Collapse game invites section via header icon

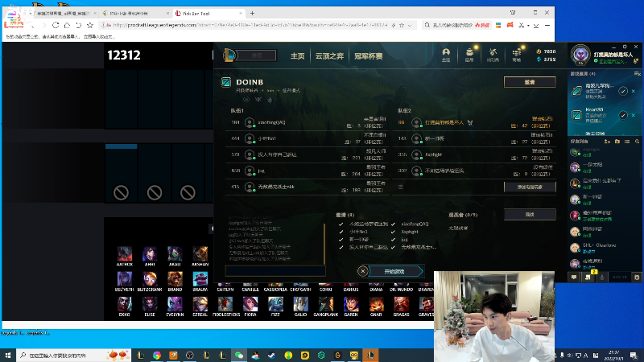[637, 73]
